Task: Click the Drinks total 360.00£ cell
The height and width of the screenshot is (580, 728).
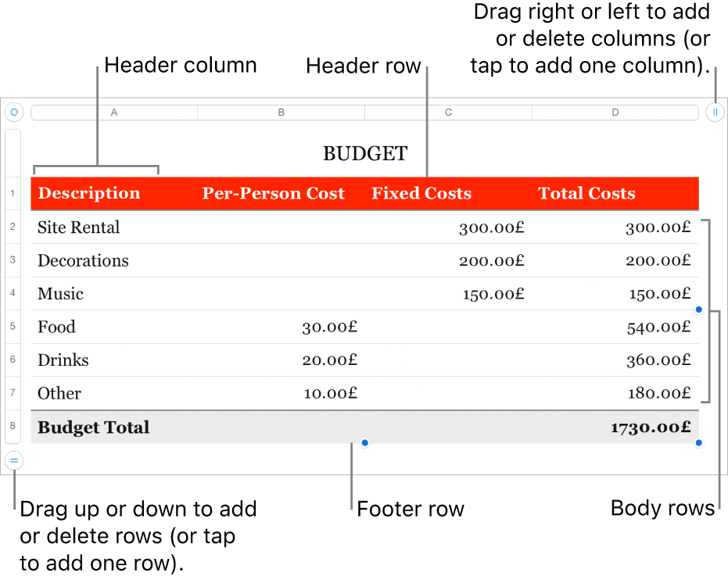Action: (658, 360)
